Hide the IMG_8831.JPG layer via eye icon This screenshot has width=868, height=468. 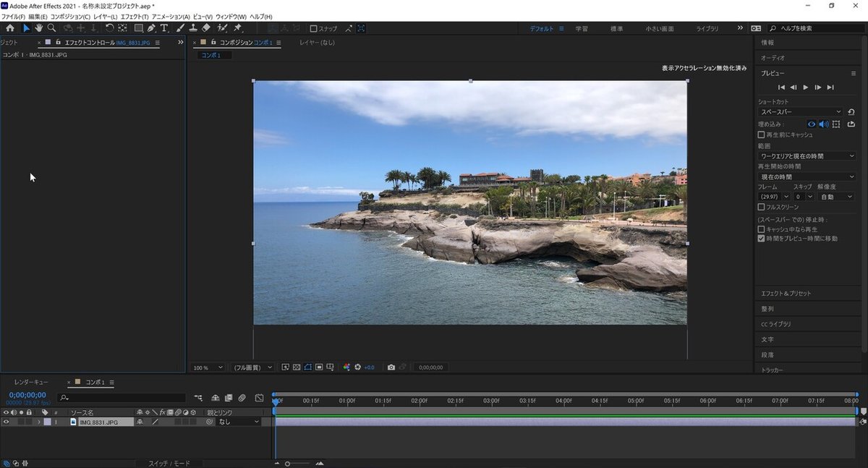[6, 422]
